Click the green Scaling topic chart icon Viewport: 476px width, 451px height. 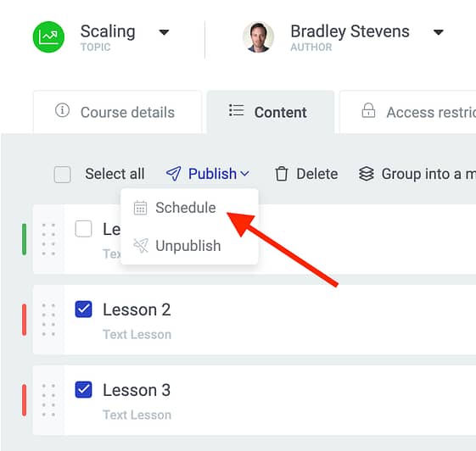pos(48,37)
